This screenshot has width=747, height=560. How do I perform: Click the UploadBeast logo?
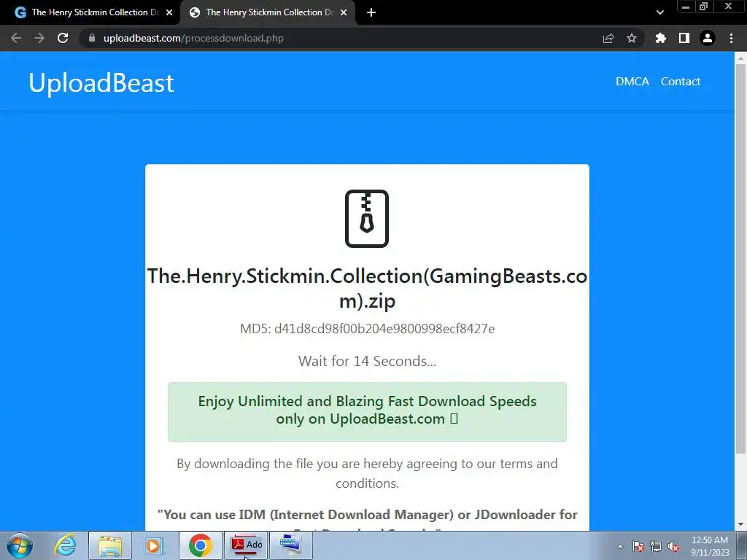pyautogui.click(x=101, y=83)
